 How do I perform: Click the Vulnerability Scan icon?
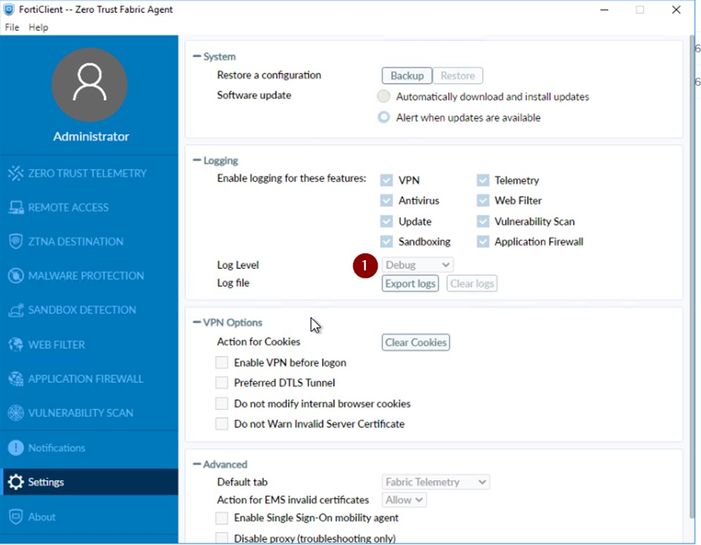pos(16,413)
